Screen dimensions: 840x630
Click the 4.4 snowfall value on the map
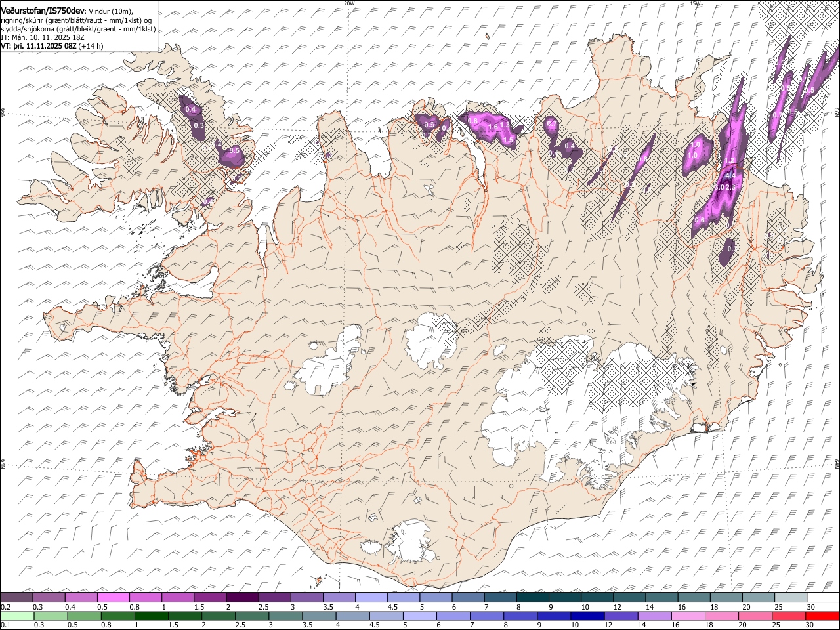tap(729, 176)
